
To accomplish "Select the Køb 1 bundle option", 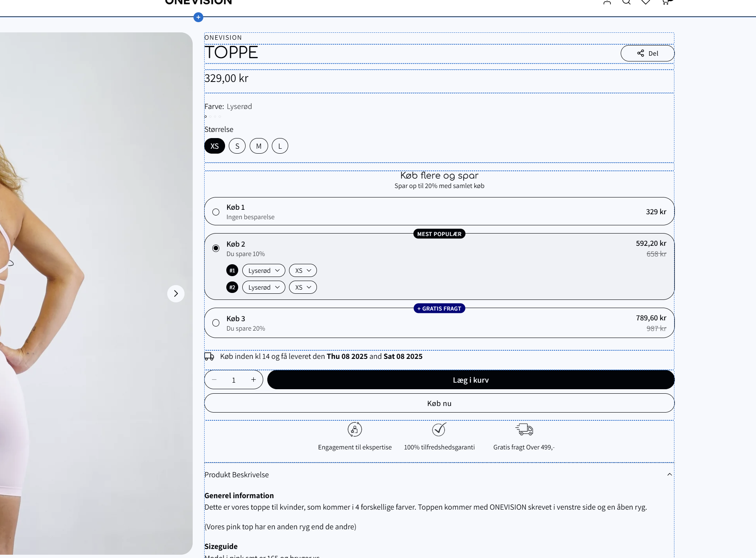I will [x=216, y=212].
